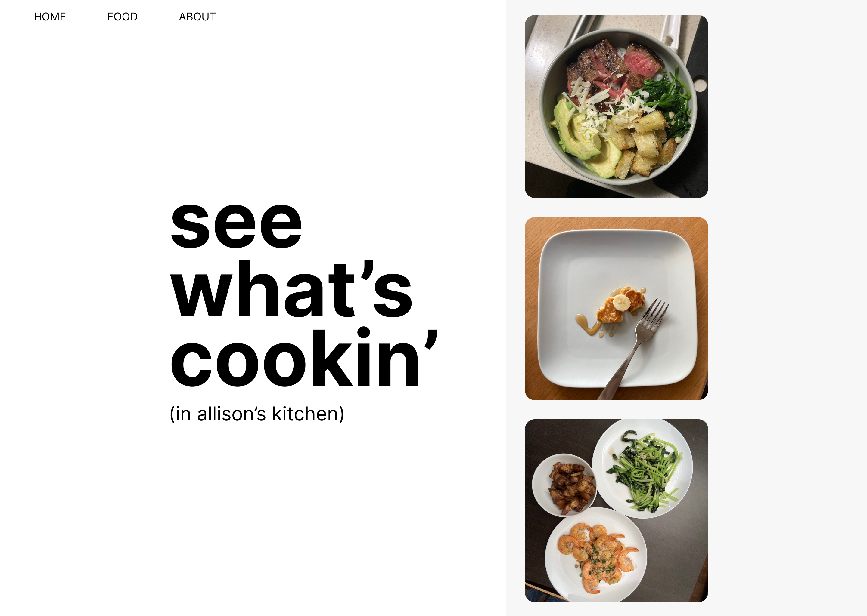Click the word "what's" in the headline
Screen dimensions: 867x616
click(x=291, y=289)
